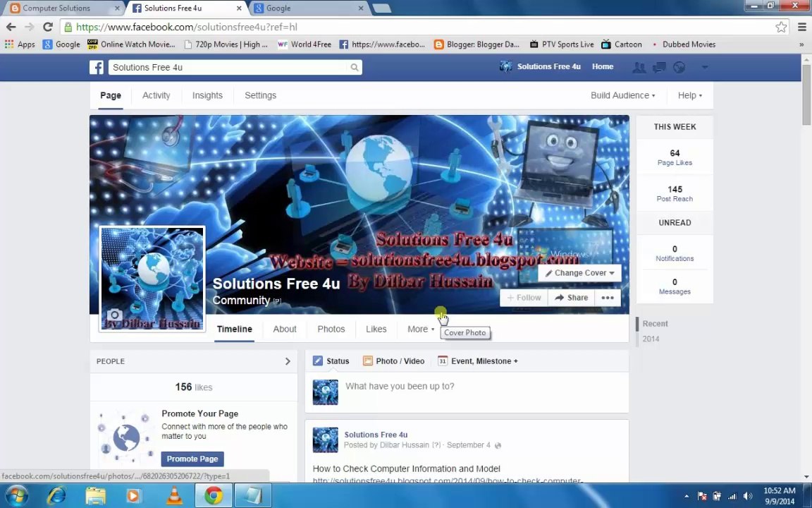This screenshot has width=812, height=508.
Task: Click the Share button
Action: tap(571, 298)
